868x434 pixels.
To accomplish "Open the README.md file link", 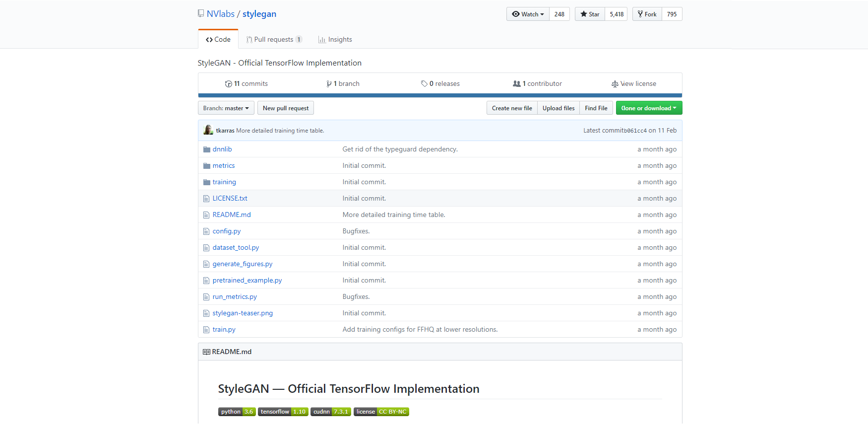I will (232, 215).
